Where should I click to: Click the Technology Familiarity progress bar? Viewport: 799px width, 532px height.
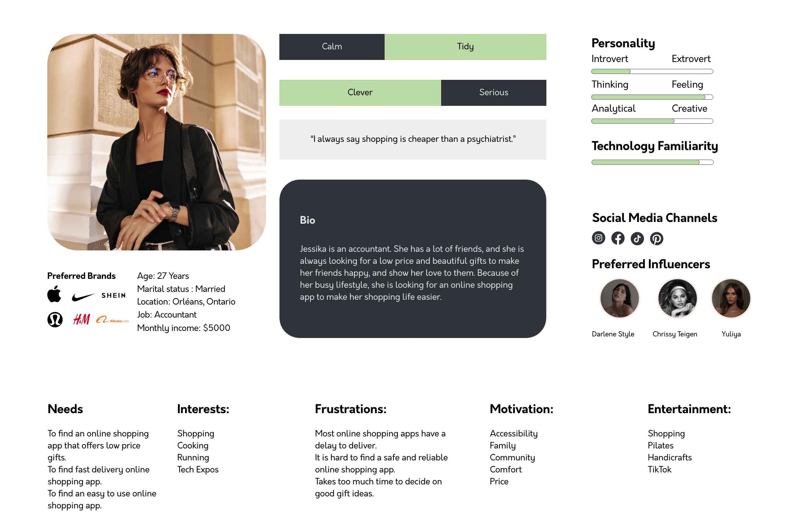652,162
